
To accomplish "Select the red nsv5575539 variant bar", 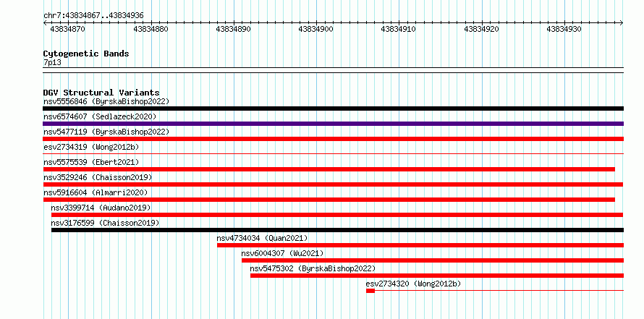I will (x=329, y=169).
